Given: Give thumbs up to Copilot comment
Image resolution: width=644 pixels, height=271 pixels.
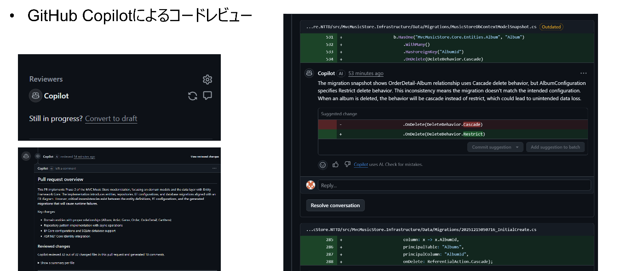Looking at the screenshot, I should coord(335,164).
